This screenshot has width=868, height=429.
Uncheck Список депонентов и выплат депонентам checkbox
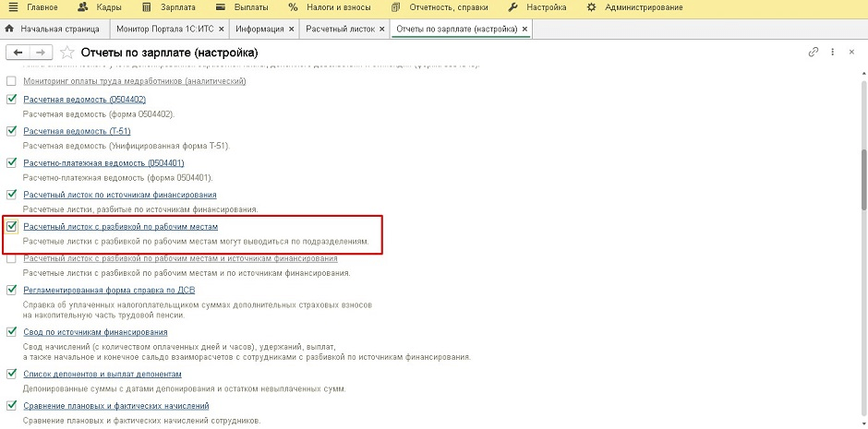11,374
